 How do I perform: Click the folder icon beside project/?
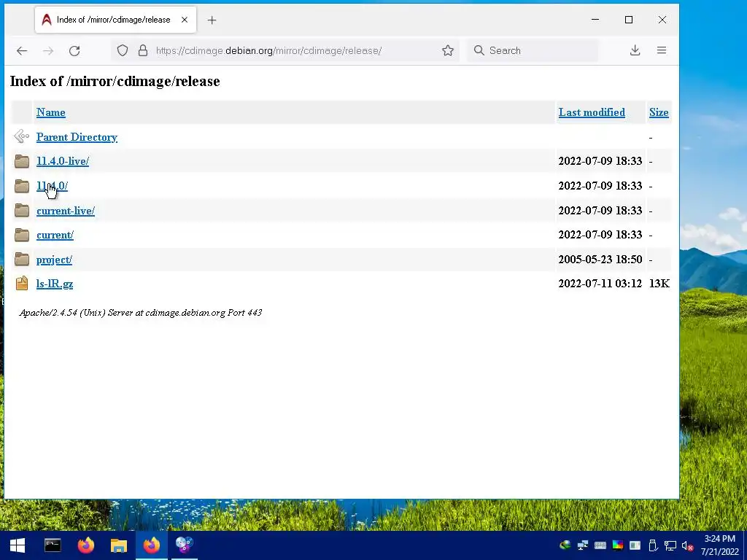click(x=21, y=260)
